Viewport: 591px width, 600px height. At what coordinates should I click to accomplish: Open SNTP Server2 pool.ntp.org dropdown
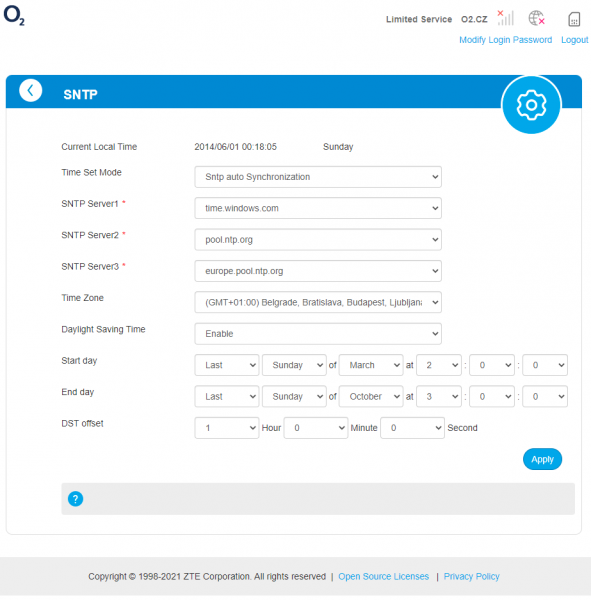(318, 240)
